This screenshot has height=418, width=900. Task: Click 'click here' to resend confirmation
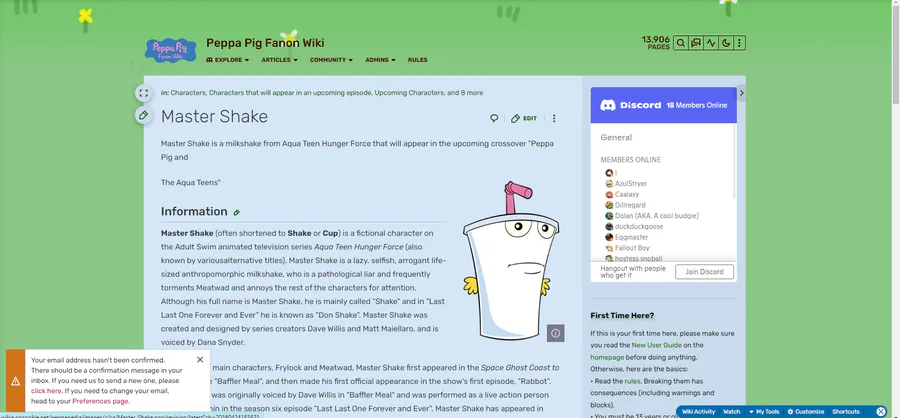(46, 391)
